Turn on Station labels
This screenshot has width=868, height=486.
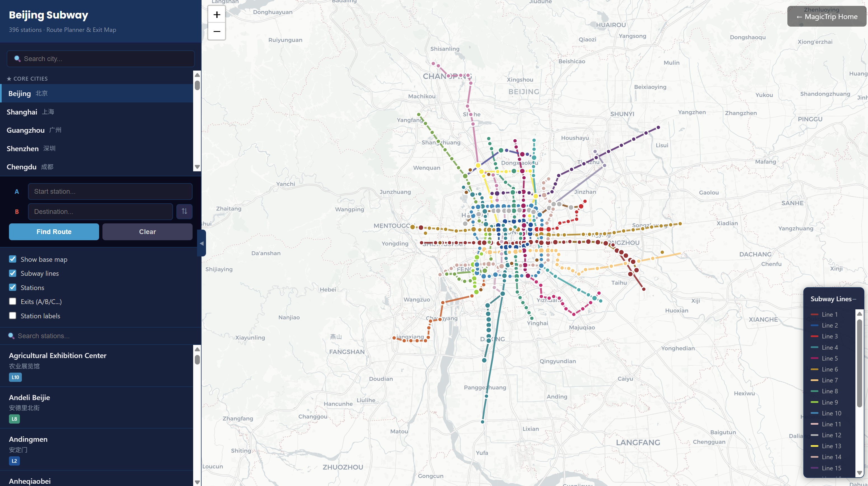[x=13, y=316]
